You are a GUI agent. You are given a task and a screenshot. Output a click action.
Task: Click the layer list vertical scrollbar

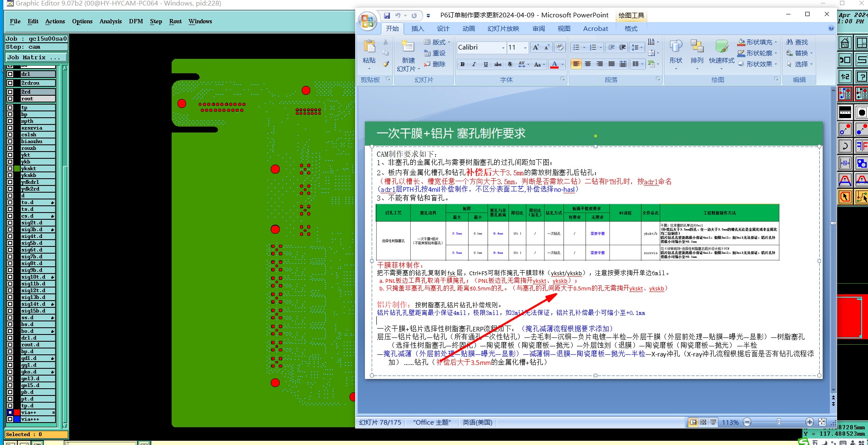[65, 246]
